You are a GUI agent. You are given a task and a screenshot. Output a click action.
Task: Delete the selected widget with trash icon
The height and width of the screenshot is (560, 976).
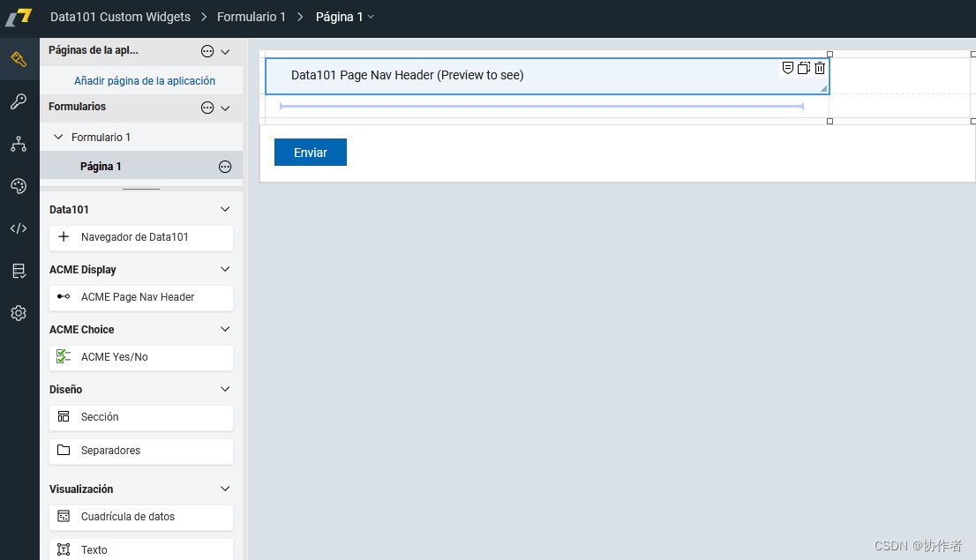pyautogui.click(x=820, y=68)
